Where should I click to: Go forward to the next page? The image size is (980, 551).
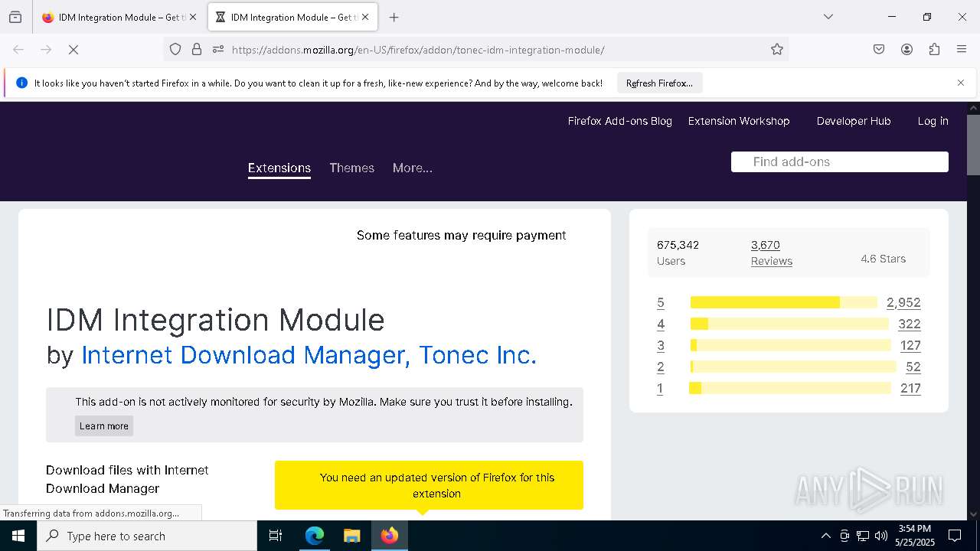[46, 50]
